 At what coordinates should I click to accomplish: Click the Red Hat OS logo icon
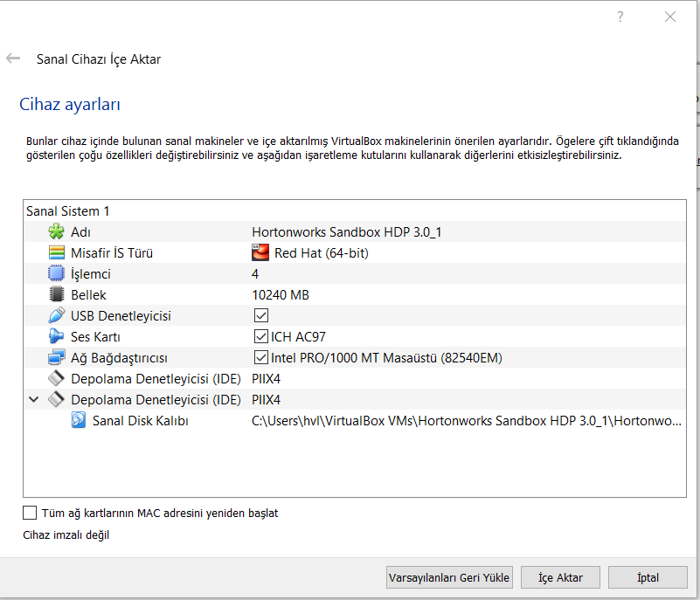(x=260, y=252)
